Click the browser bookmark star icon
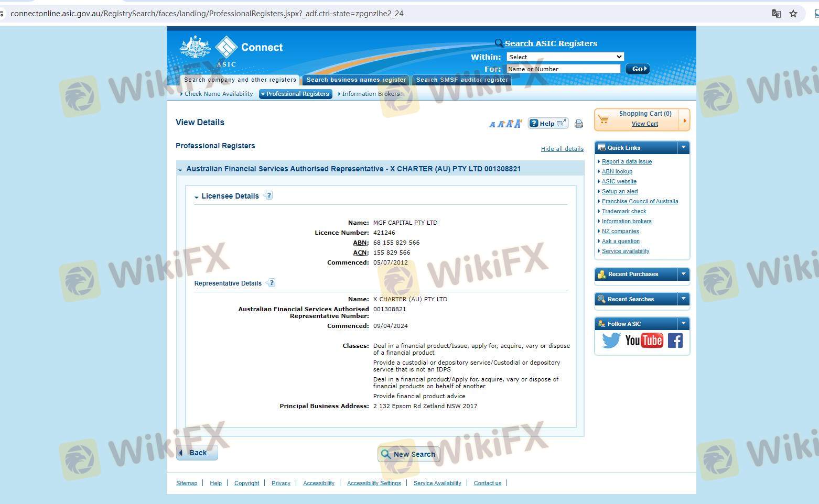 (x=793, y=14)
